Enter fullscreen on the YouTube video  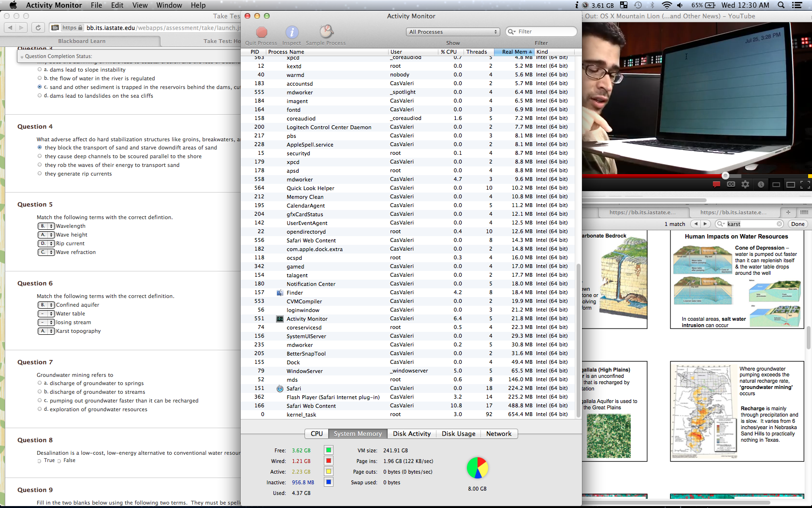(805, 184)
